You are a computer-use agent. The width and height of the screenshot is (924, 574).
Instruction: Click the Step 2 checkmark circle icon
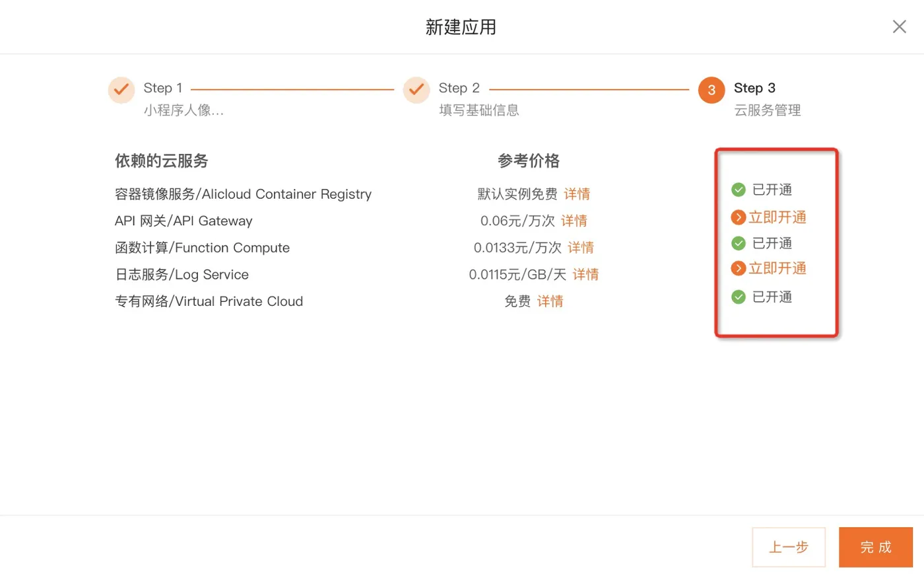pyautogui.click(x=416, y=90)
